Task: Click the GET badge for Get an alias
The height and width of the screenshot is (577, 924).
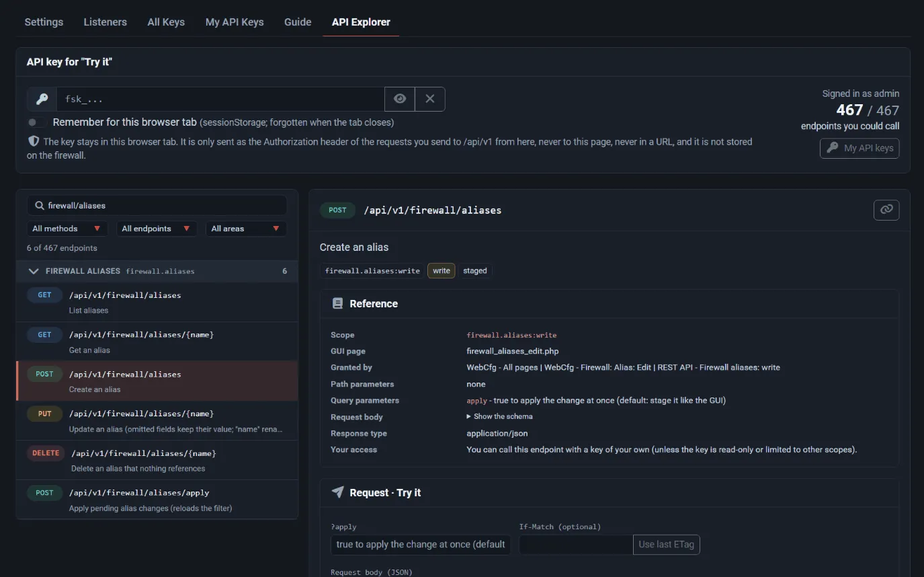Action: (x=44, y=334)
